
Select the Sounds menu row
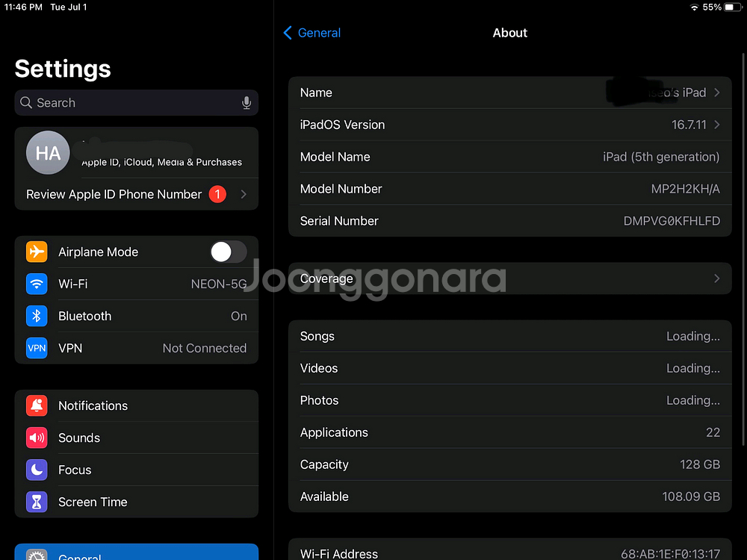[x=137, y=438]
